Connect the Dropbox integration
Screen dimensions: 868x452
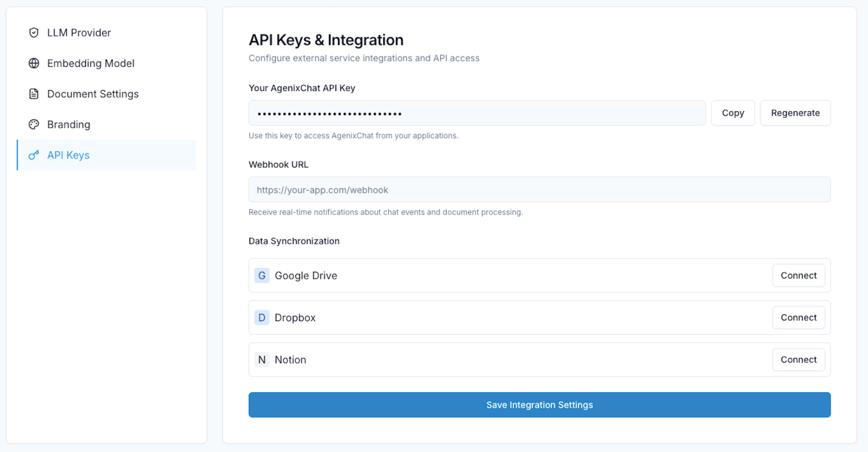[798, 318]
